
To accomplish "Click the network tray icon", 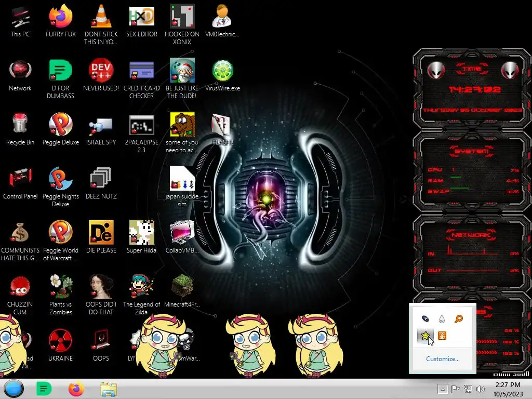I will click(x=468, y=389).
